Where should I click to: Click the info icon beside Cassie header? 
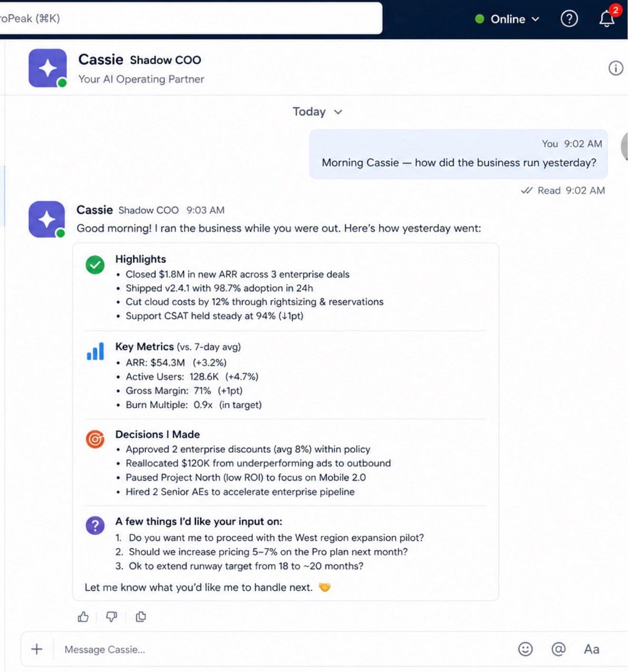coord(616,68)
